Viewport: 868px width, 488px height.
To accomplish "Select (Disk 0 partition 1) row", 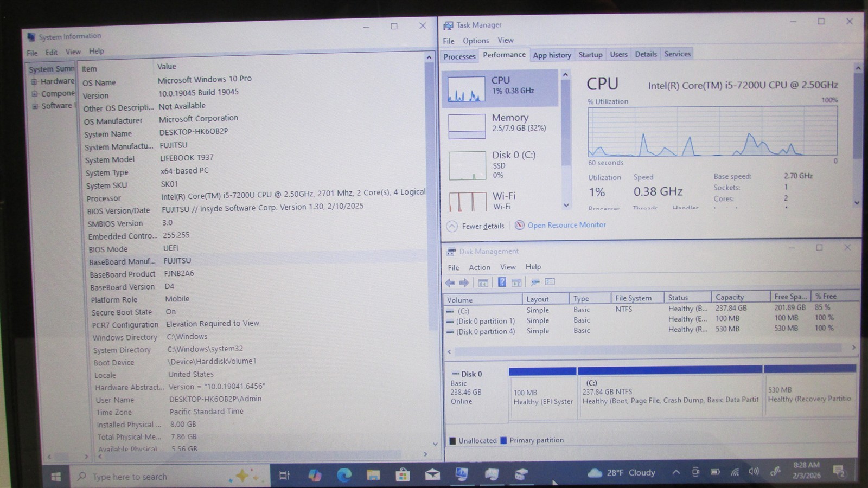I will tap(651, 319).
